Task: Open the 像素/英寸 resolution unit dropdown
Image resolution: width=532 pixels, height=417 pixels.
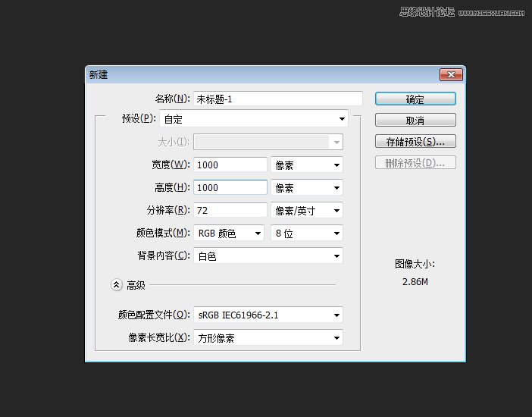Action: click(307, 211)
